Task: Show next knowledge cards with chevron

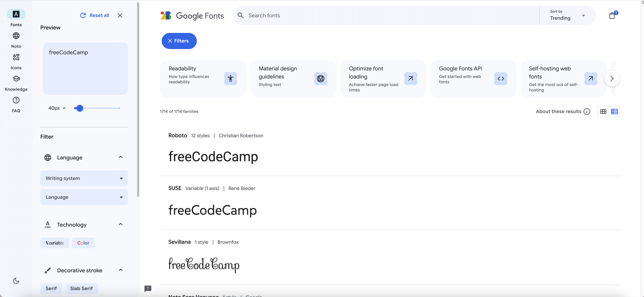Action: click(x=612, y=79)
